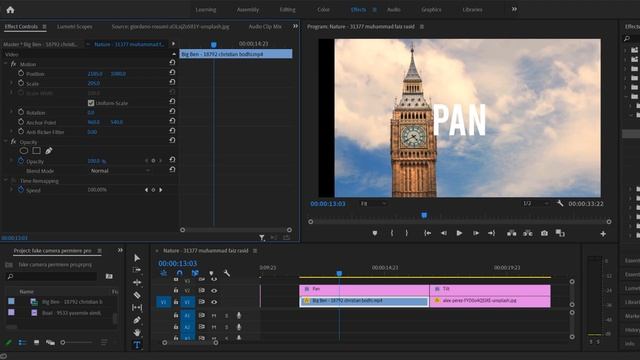Open Program Monitor settings wrench
This screenshot has height=360, width=640.
coord(560,203)
